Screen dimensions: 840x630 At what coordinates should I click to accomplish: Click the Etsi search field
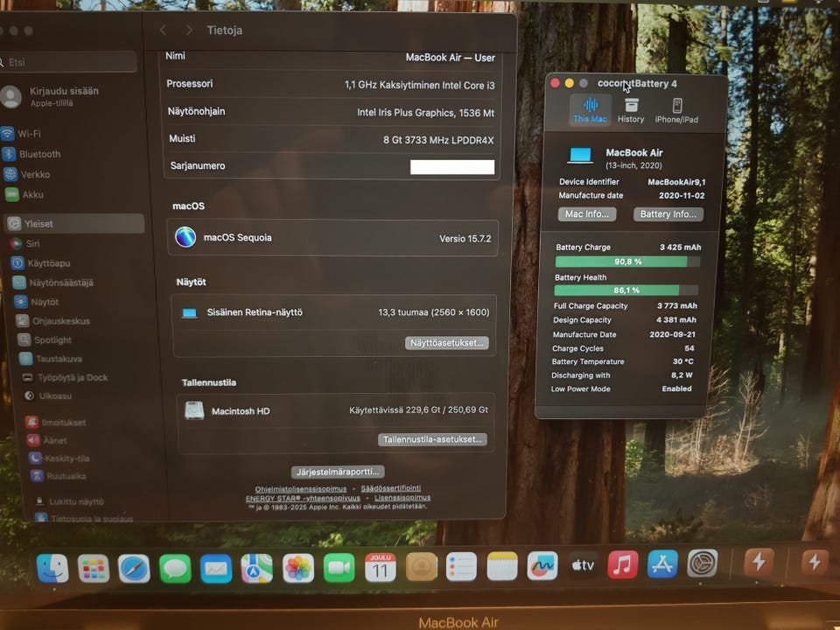tap(67, 62)
